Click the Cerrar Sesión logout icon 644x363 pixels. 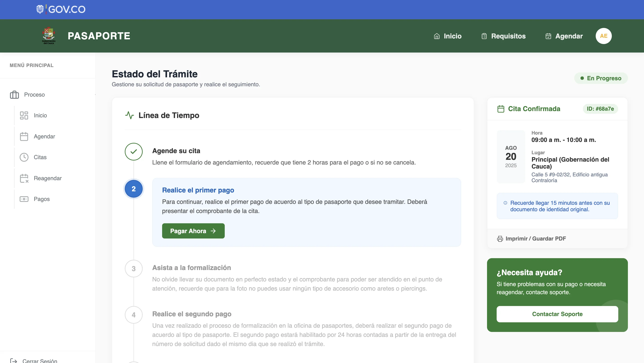tap(13, 361)
